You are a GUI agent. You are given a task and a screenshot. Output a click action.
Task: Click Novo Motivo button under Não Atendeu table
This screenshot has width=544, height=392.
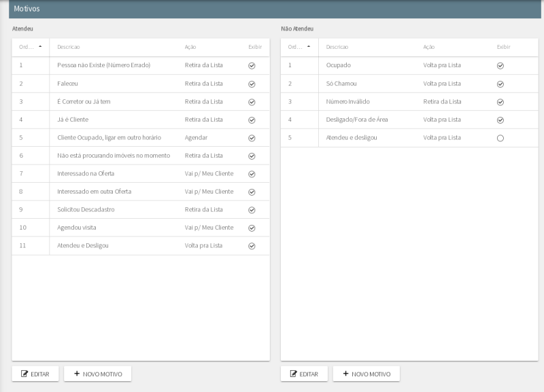coord(366,374)
